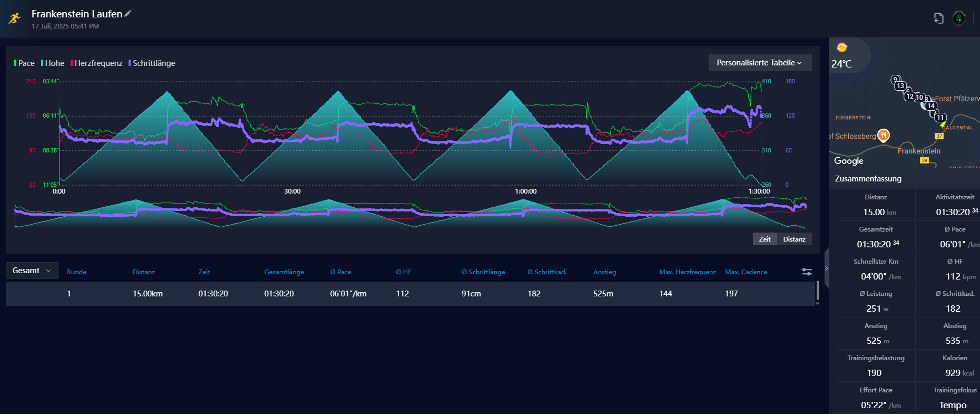Open the table column settings icon
The image size is (980, 414).
point(807,272)
